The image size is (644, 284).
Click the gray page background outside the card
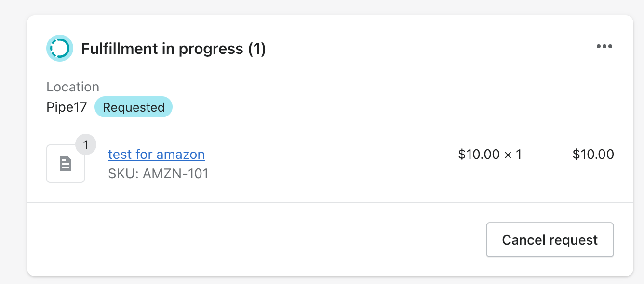tap(13, 144)
